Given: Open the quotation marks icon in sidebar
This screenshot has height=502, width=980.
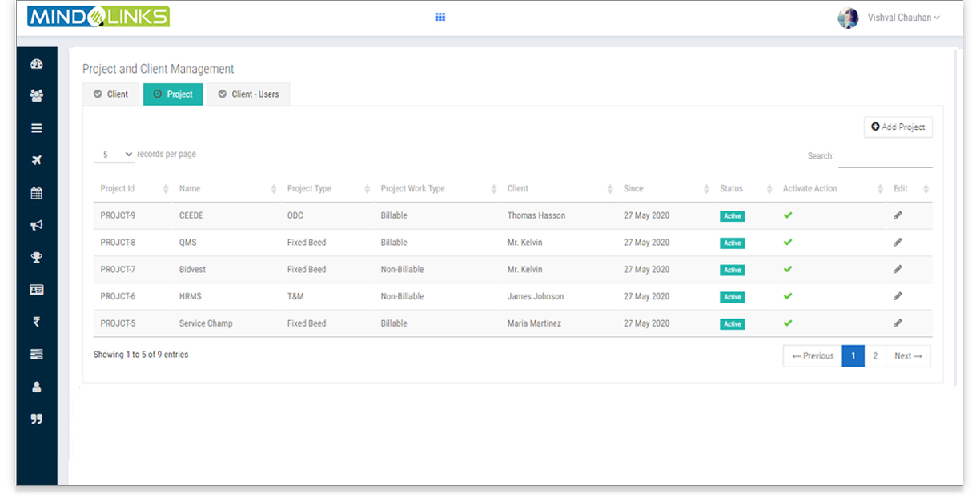Looking at the screenshot, I should click(x=36, y=419).
